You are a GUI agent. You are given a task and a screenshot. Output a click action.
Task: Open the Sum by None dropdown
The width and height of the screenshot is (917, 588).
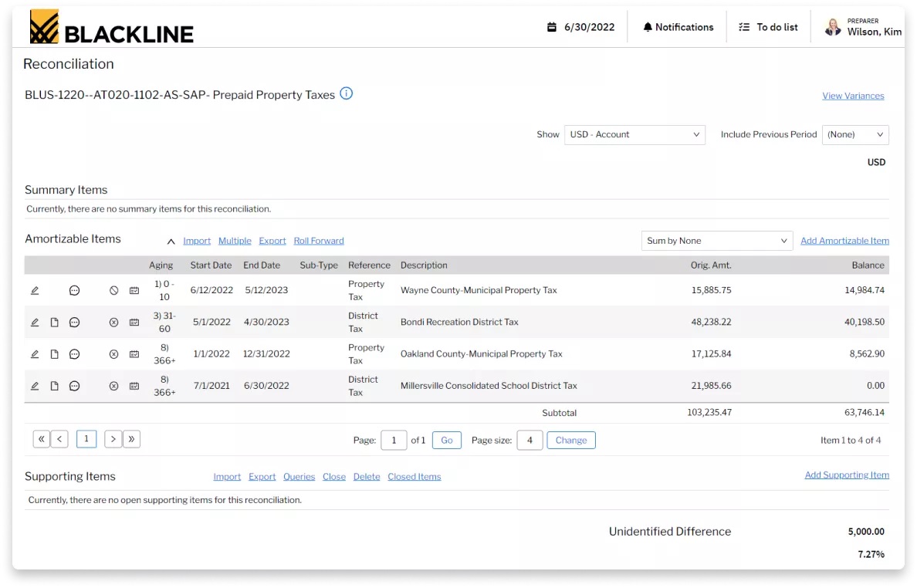tap(717, 241)
